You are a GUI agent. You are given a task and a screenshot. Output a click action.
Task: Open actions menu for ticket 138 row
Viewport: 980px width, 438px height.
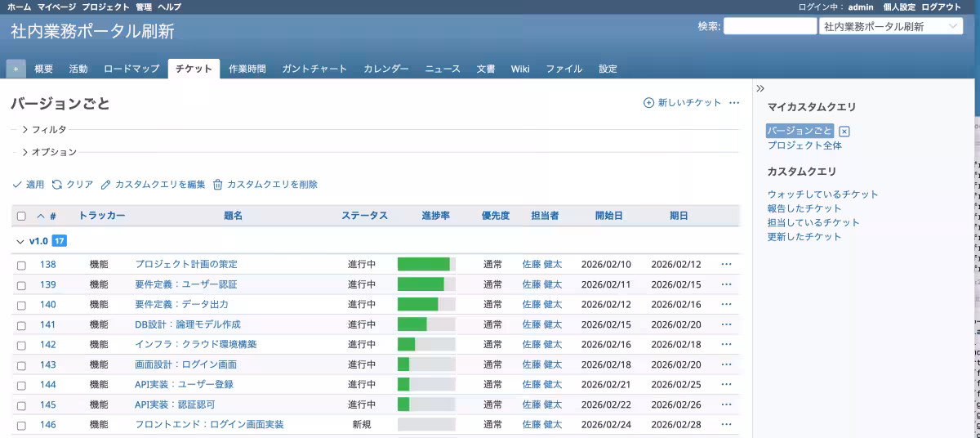point(726,264)
